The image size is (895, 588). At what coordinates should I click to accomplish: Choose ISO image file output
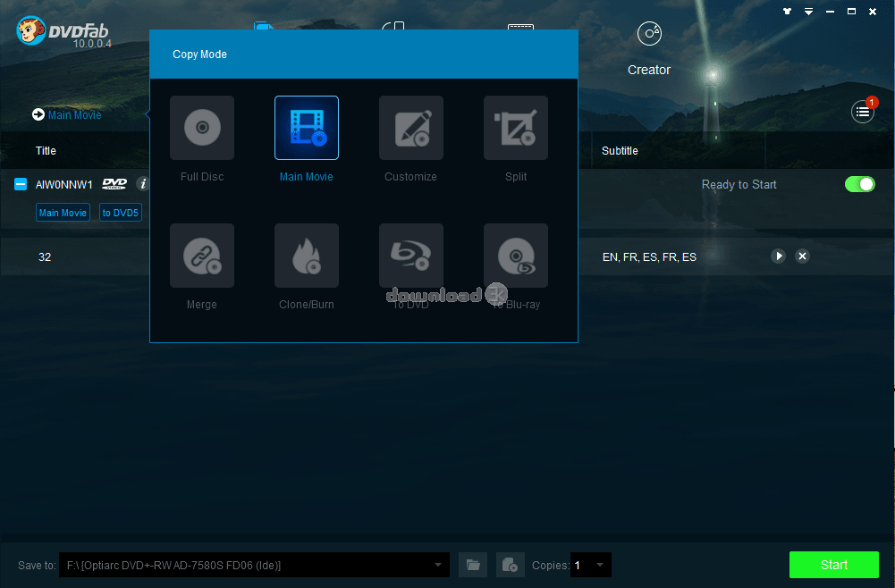(510, 565)
